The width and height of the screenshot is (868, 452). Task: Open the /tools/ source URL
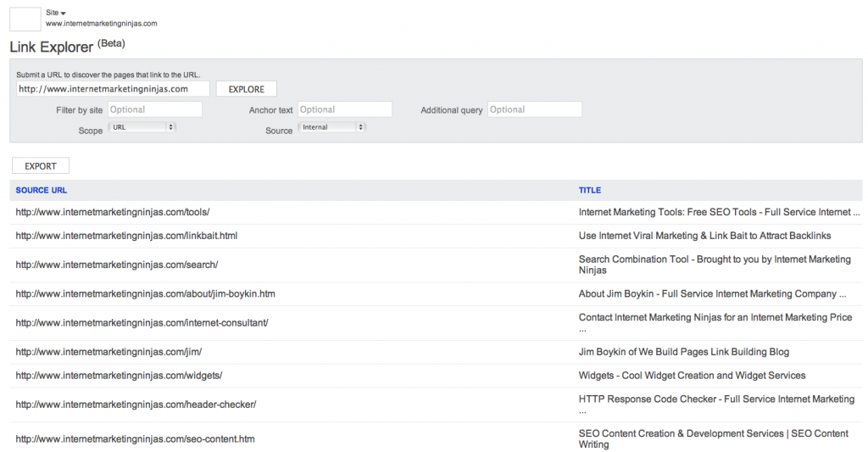[113, 212]
